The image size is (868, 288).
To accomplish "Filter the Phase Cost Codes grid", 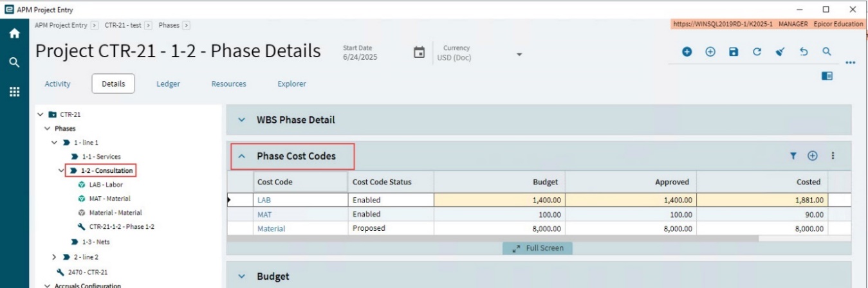I will point(793,156).
